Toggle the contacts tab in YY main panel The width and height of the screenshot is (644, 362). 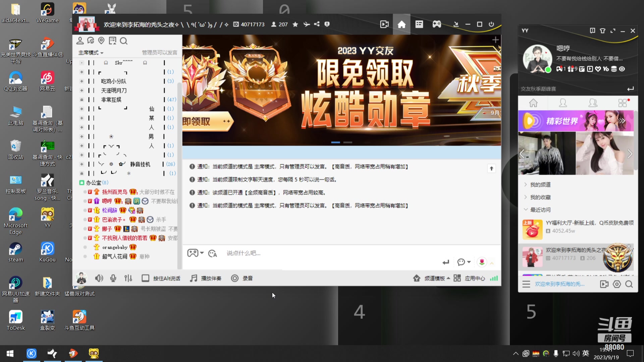pyautogui.click(x=563, y=103)
